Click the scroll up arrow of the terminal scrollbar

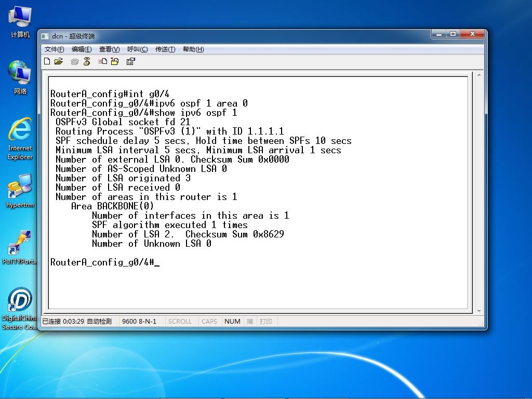(478, 75)
